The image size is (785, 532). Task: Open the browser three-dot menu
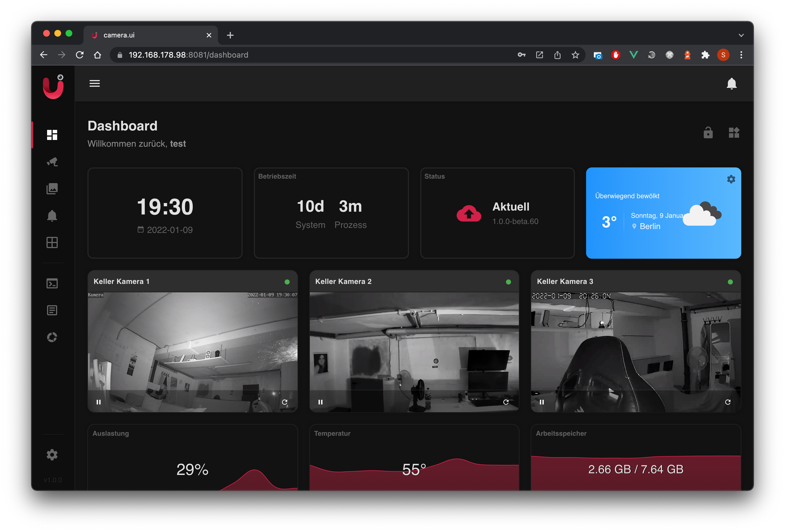point(741,55)
